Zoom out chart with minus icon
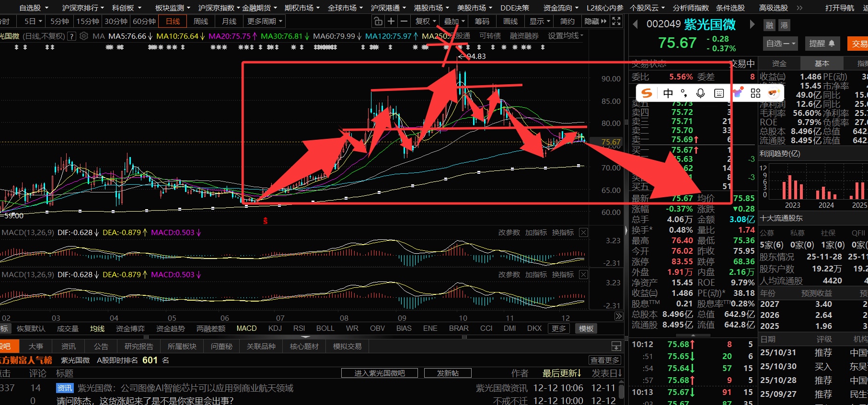 [404, 21]
